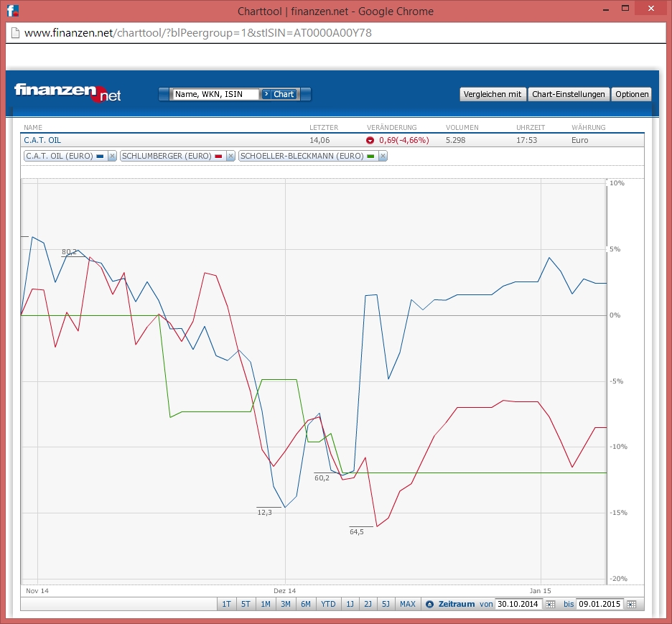Click the Nov 14 axis label
The image size is (672, 624).
37,590
